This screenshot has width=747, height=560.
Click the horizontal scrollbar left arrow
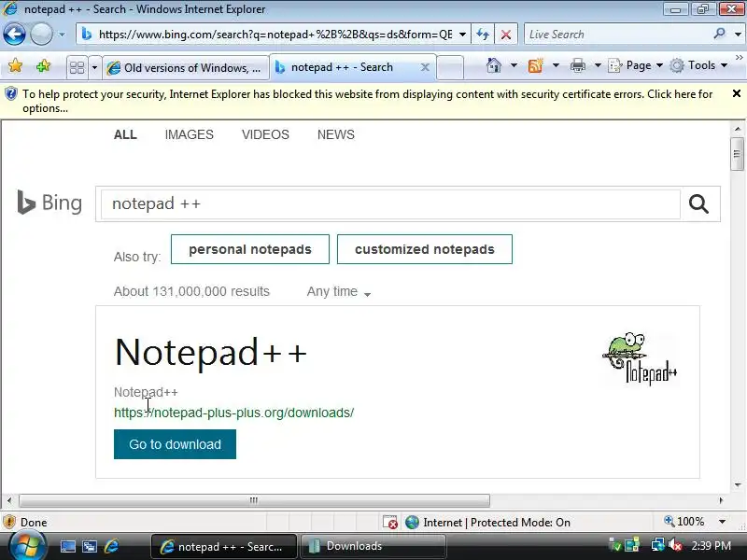coord(9,500)
